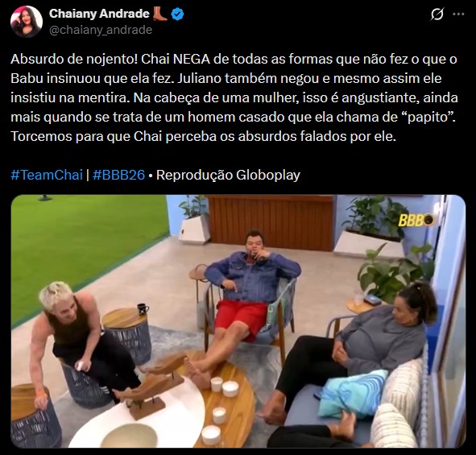Viewport: 476px width, 455px height.
Task: Open the #TeamChai hashtag
Action: tap(47, 175)
